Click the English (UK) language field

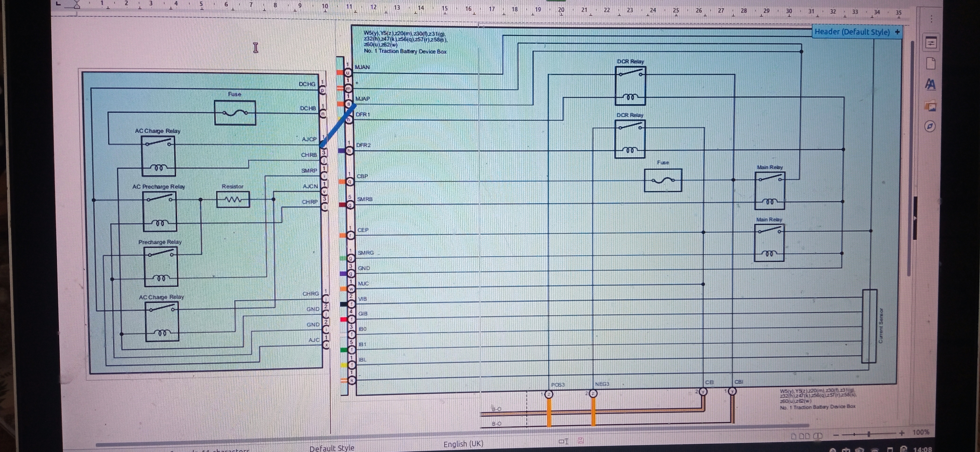coord(463,444)
